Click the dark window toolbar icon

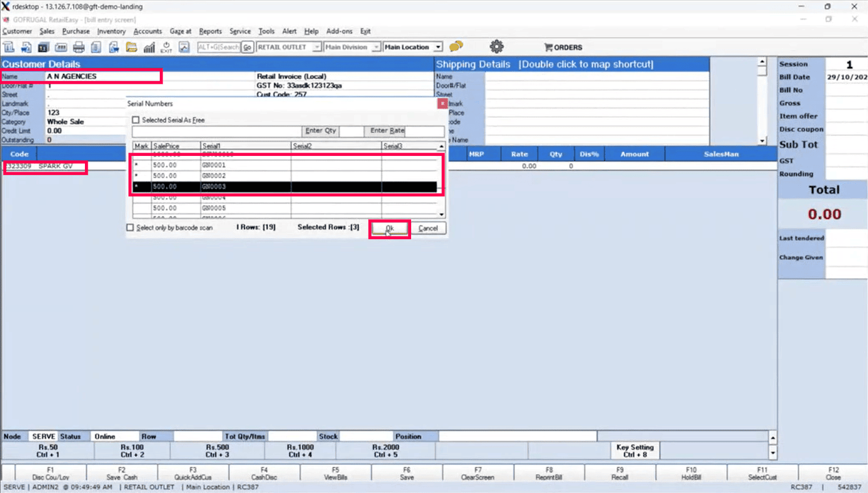pos(43,48)
